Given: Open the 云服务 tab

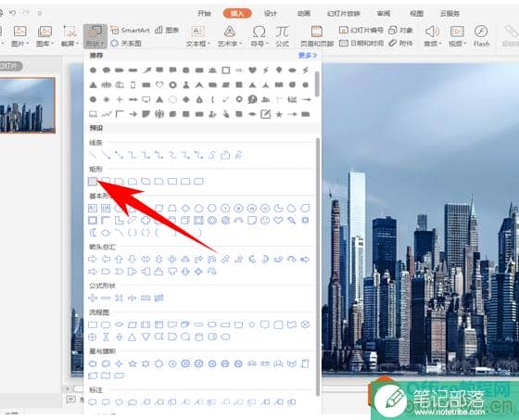Looking at the screenshot, I should (x=449, y=14).
